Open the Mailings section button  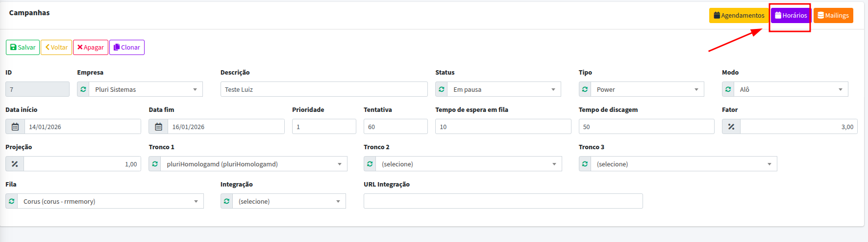click(x=833, y=15)
